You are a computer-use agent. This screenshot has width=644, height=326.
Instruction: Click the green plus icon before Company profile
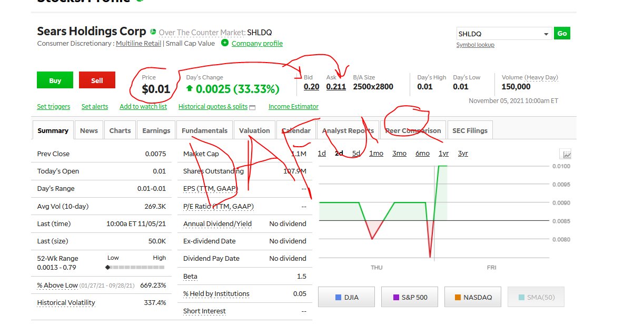pyautogui.click(x=225, y=43)
